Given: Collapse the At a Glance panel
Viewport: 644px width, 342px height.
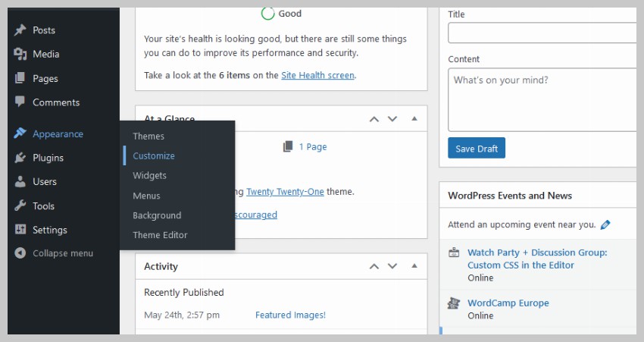Looking at the screenshot, I should 414,118.
